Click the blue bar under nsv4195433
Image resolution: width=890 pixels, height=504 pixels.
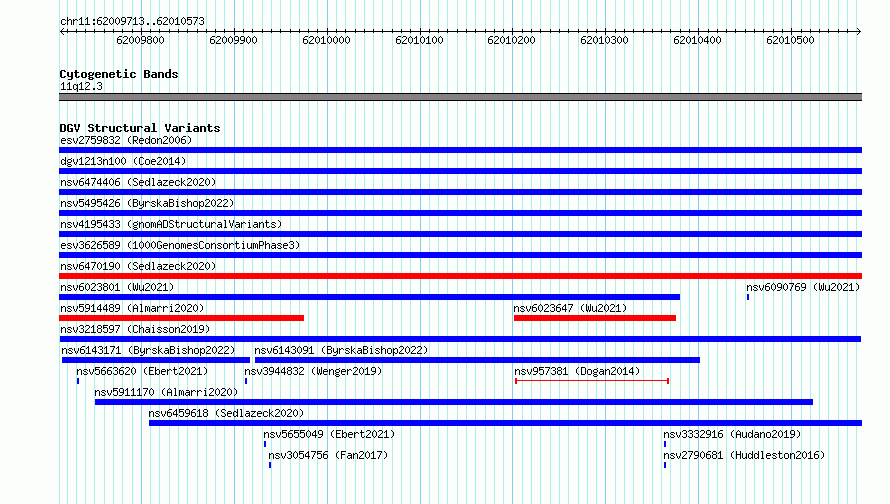pyautogui.click(x=460, y=234)
